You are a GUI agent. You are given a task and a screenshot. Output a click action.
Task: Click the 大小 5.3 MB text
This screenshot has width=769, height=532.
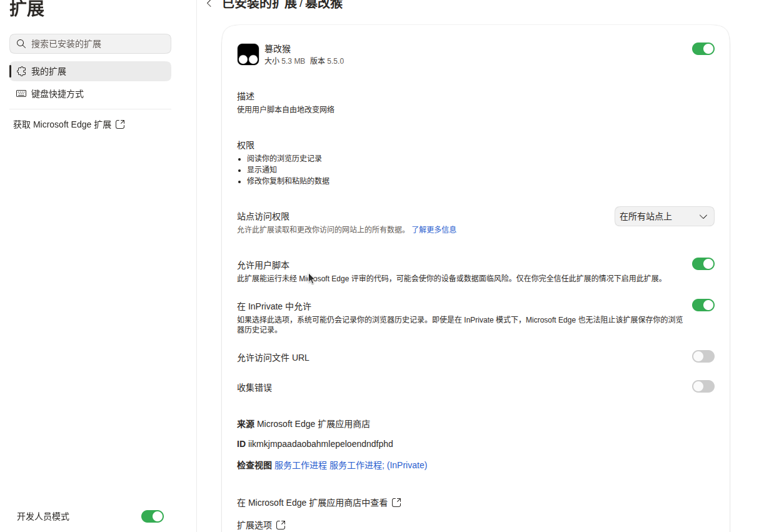pyautogui.click(x=284, y=61)
